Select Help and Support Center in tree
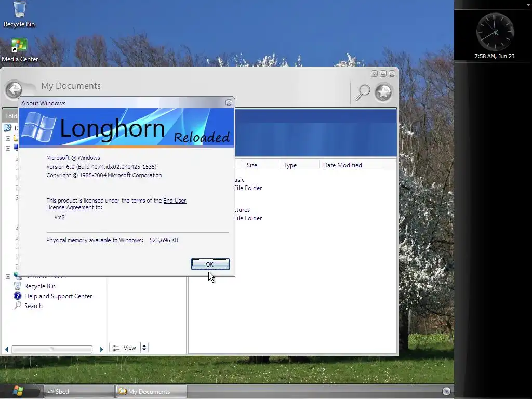Screen dimensions: 532x399 pos(58,296)
